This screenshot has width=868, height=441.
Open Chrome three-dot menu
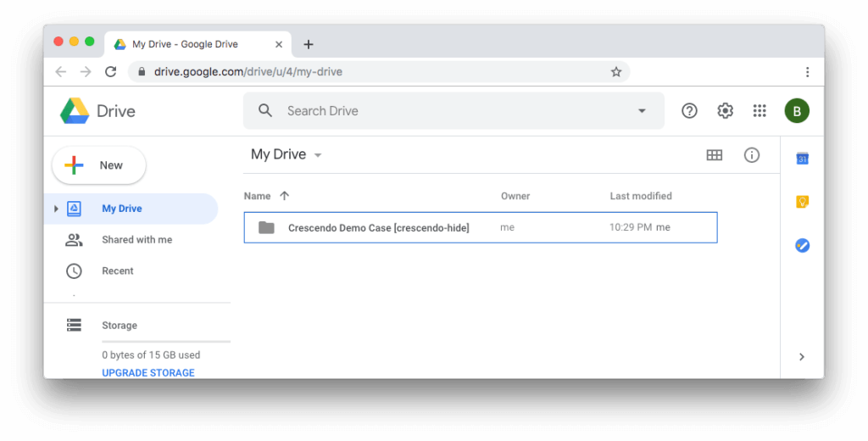pos(807,71)
